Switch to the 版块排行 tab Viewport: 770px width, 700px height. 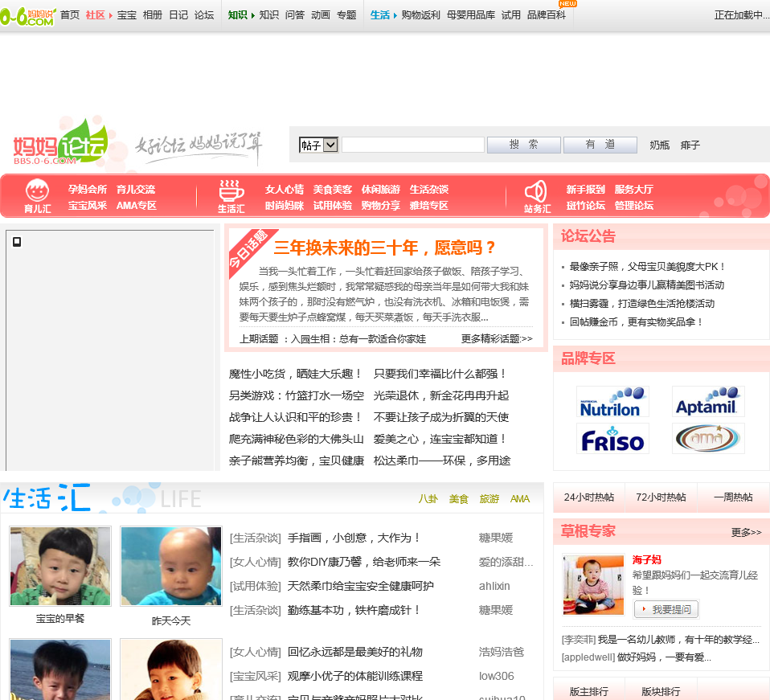tap(661, 691)
